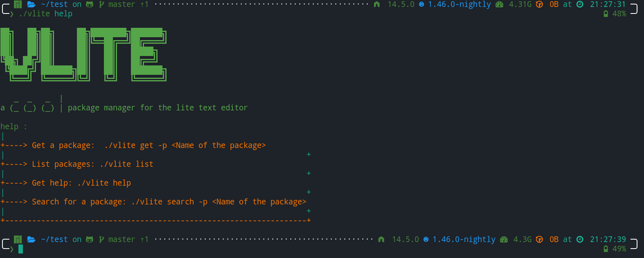Select the "List packages: ./vlite list" line
Image resolution: width=644 pixels, height=258 pixels.
pos(92,164)
